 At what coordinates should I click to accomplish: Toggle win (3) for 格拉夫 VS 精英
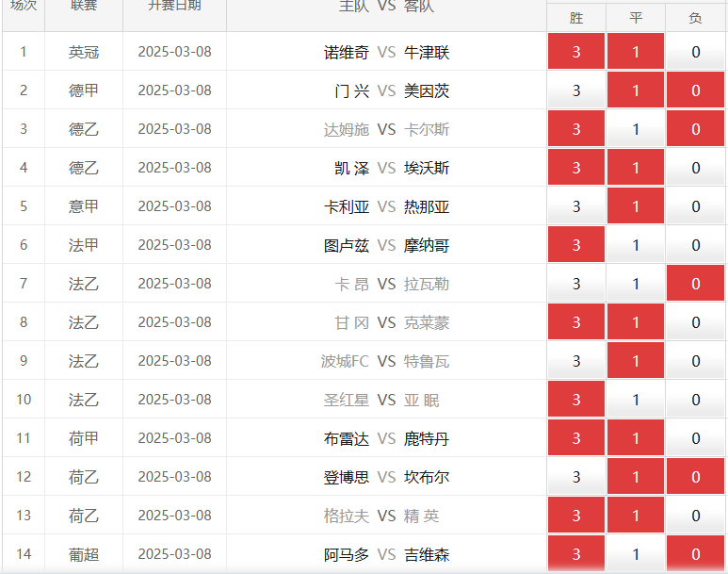tap(576, 515)
